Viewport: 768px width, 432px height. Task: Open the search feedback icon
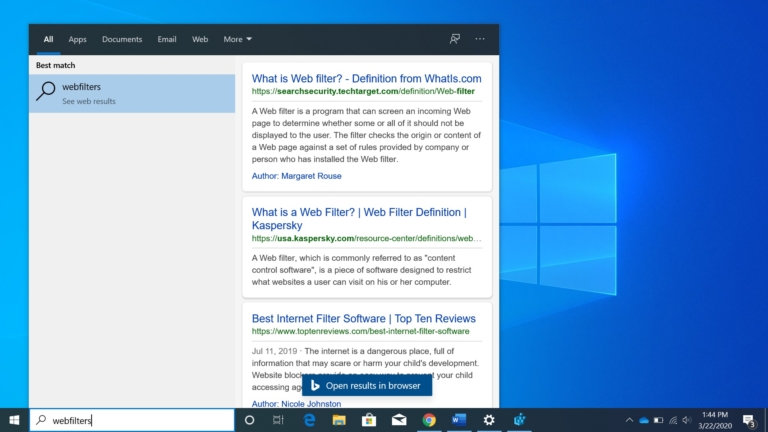click(455, 39)
